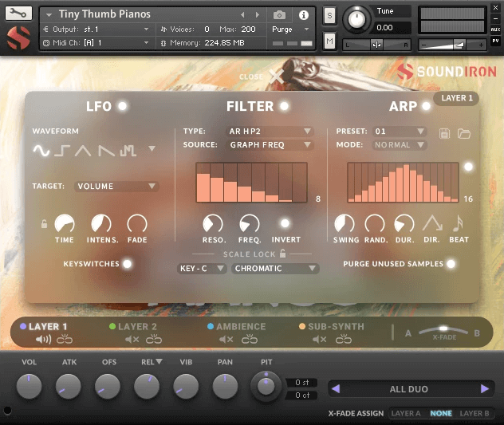Open the filter TYPE AR HP2 dropdown

[x=270, y=131]
